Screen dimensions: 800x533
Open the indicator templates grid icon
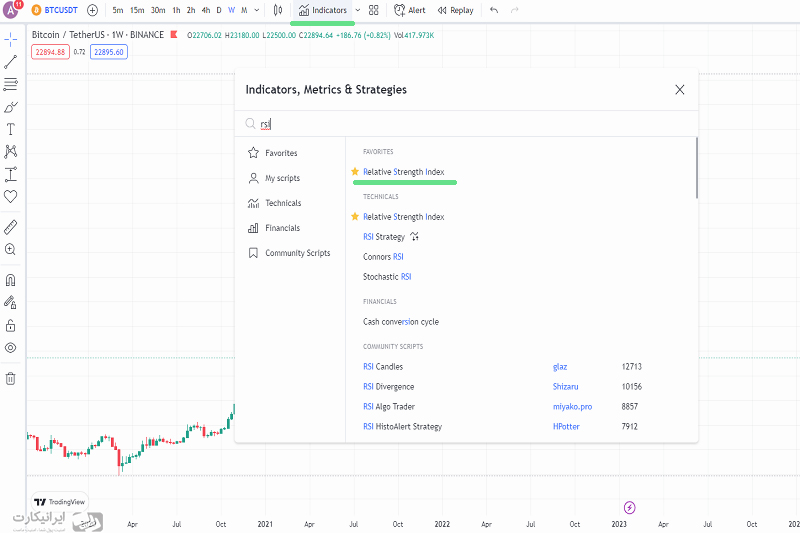374,10
